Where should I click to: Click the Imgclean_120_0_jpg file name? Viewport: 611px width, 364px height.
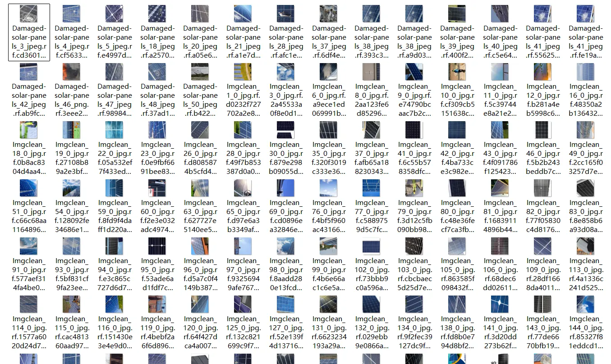200,332
